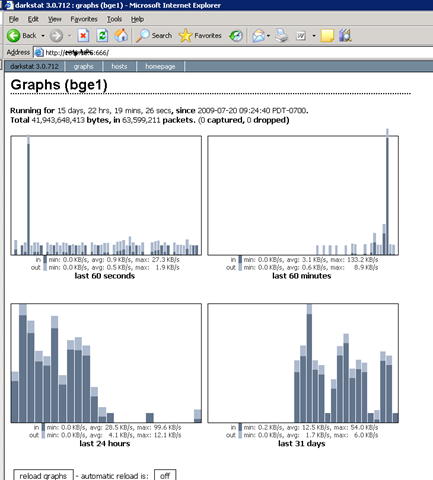Go to Home page icon
The width and height of the screenshot is (433, 480).
pyautogui.click(x=121, y=35)
